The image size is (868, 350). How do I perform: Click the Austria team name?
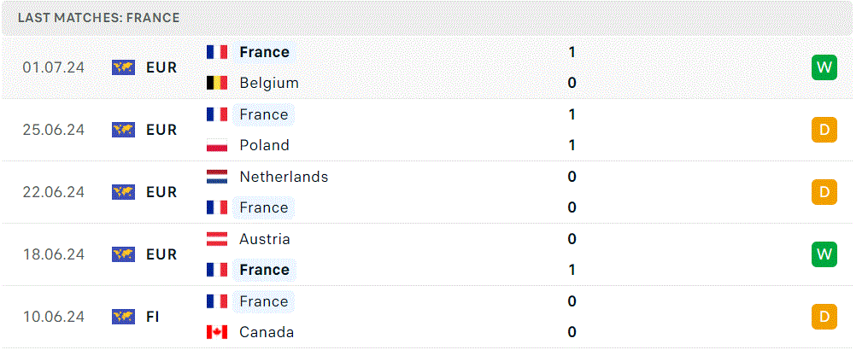click(x=265, y=239)
